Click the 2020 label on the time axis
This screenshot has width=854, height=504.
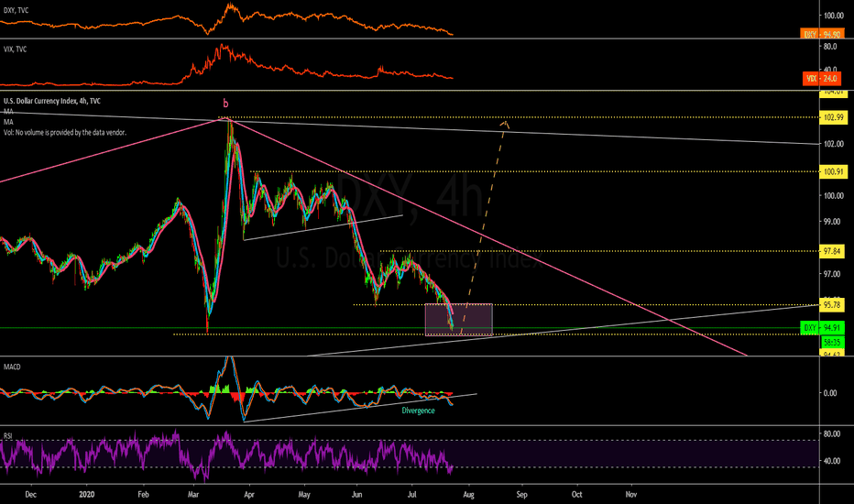click(x=87, y=494)
